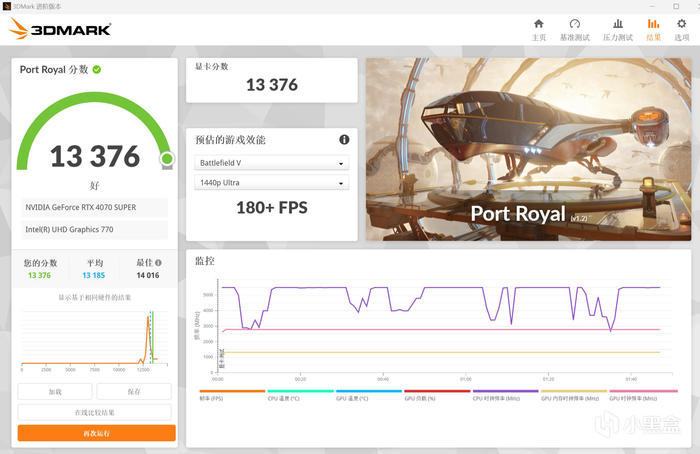
Task: Click the 保存 (Save) button
Action: pos(134,392)
